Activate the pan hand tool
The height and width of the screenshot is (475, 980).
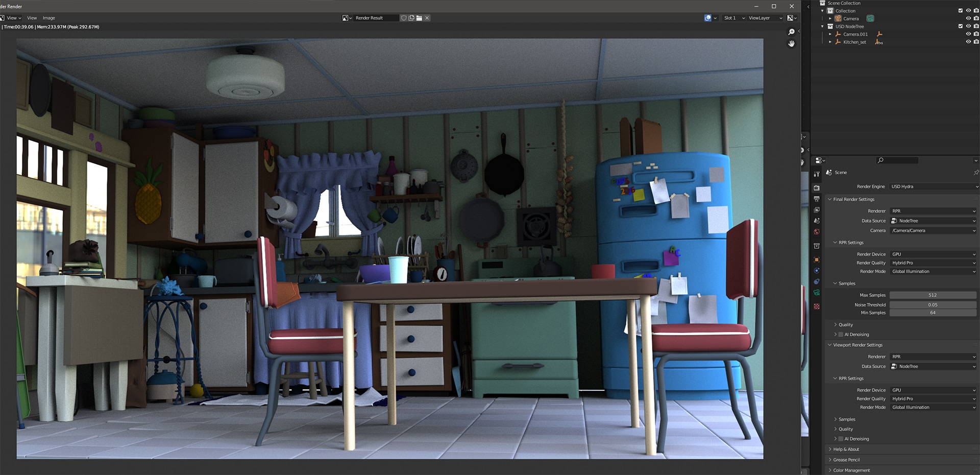791,44
